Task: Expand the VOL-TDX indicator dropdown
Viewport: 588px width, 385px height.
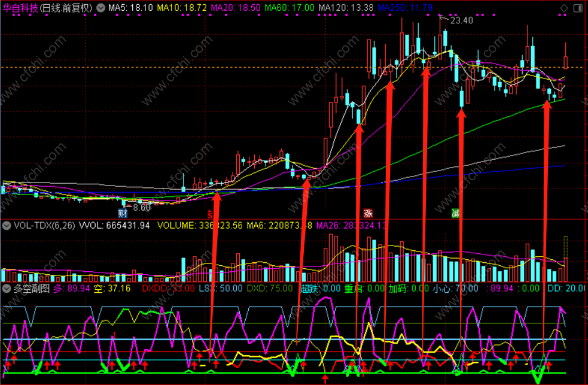Action: tap(7, 226)
